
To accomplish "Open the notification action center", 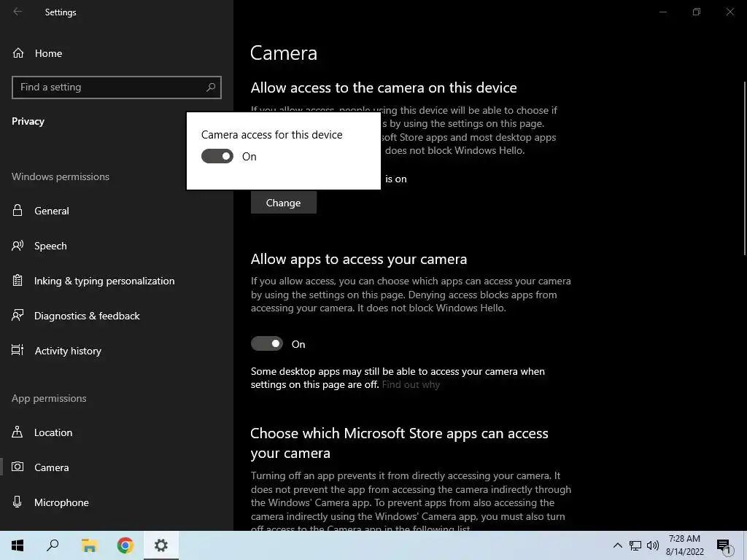I will pos(724,547).
